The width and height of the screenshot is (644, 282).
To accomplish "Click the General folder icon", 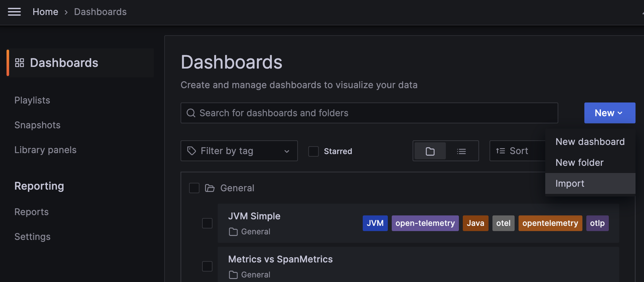I will point(210,188).
